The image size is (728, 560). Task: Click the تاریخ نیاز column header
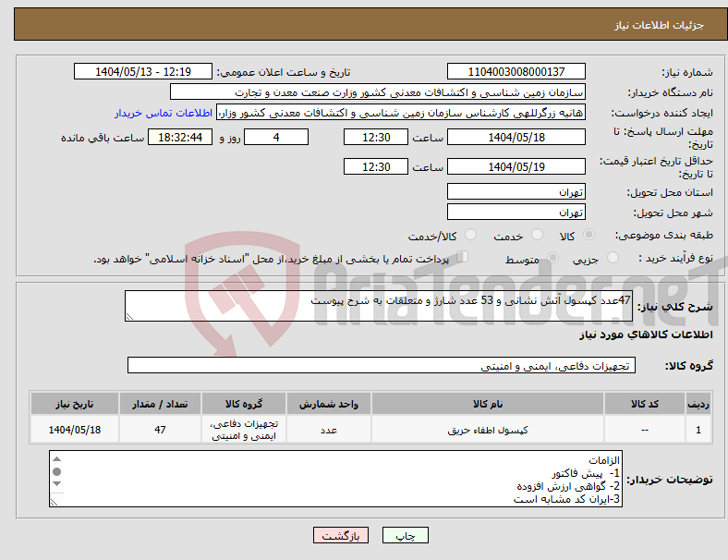(x=75, y=404)
